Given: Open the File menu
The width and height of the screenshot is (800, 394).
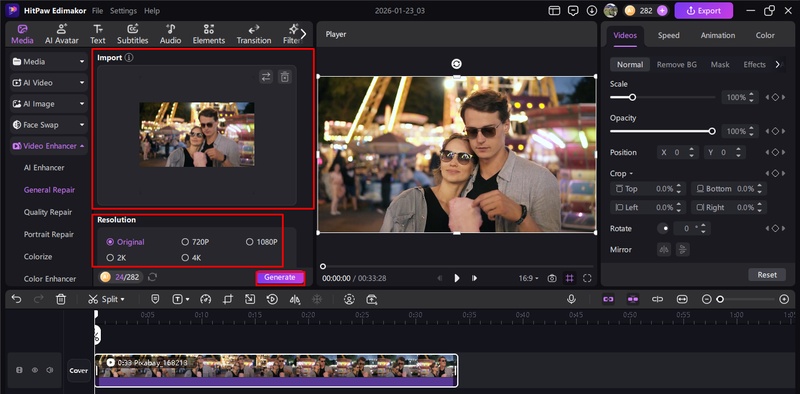Looking at the screenshot, I should click(x=97, y=10).
